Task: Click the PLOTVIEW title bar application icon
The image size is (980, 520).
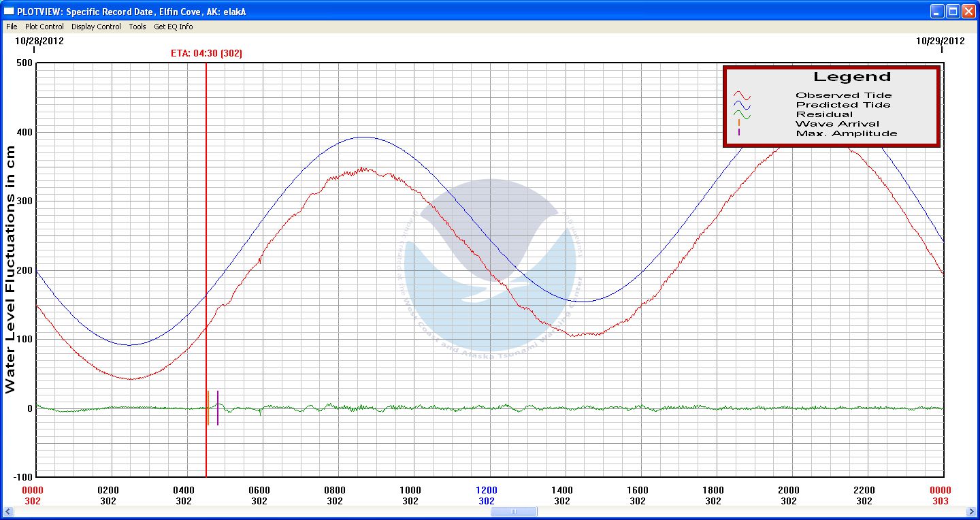Action: tap(9, 11)
